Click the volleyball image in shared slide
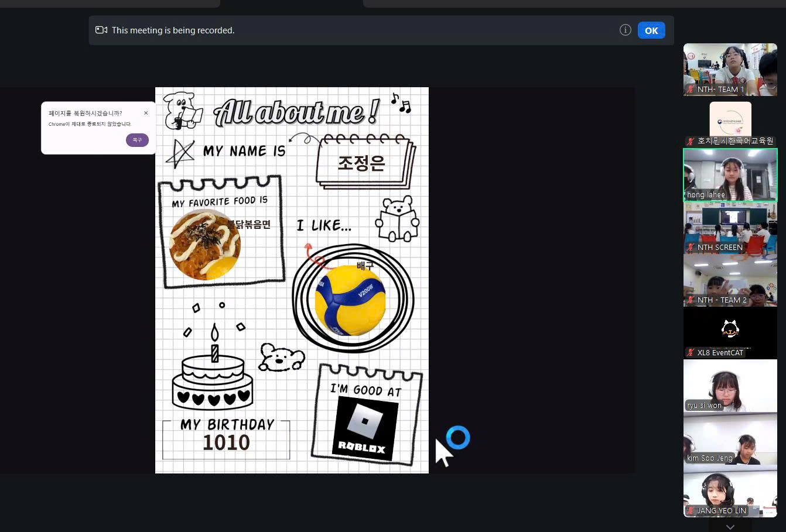The image size is (786, 532). pos(350,300)
